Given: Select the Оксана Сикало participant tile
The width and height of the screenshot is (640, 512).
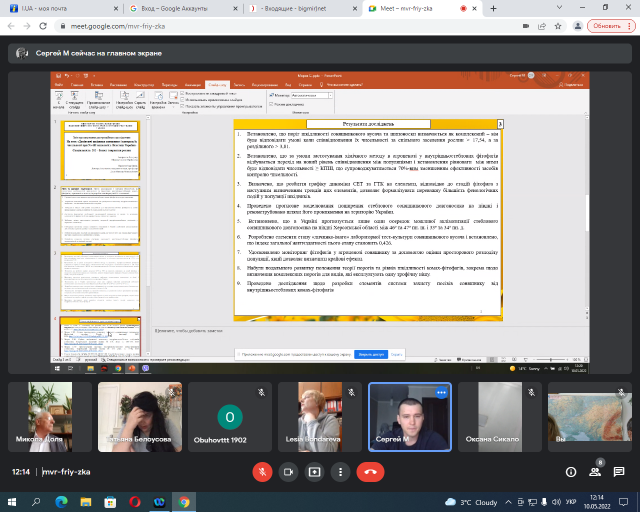Looking at the screenshot, I should click(500, 417).
